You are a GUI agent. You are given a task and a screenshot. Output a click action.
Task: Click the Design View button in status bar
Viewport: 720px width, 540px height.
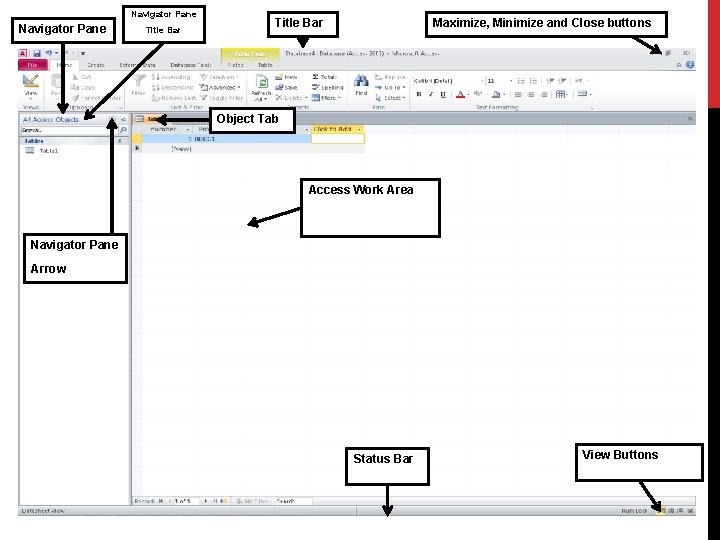click(691, 511)
